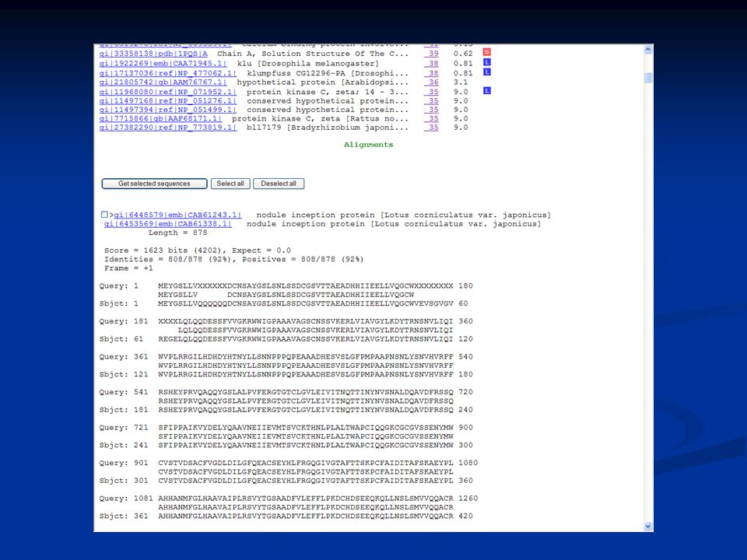
Task: Open link gi|33358138|pdb|1PQS|A
Action: [x=153, y=54]
